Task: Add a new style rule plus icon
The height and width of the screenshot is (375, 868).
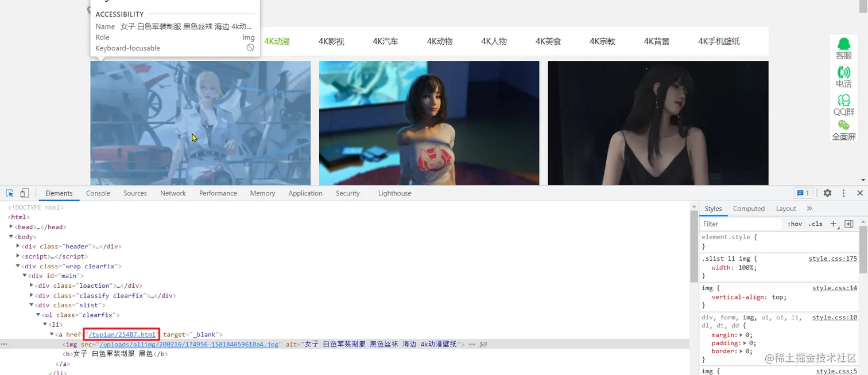Action: tap(834, 224)
